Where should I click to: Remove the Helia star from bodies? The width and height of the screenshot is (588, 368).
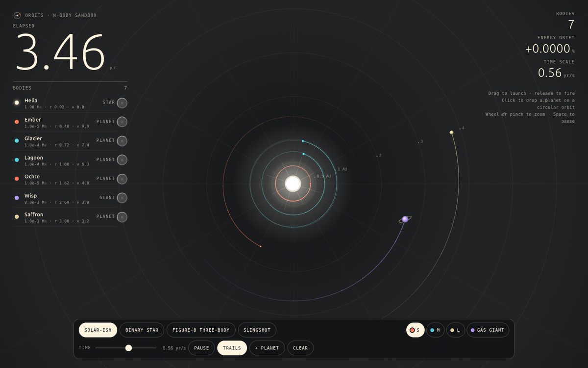122,103
